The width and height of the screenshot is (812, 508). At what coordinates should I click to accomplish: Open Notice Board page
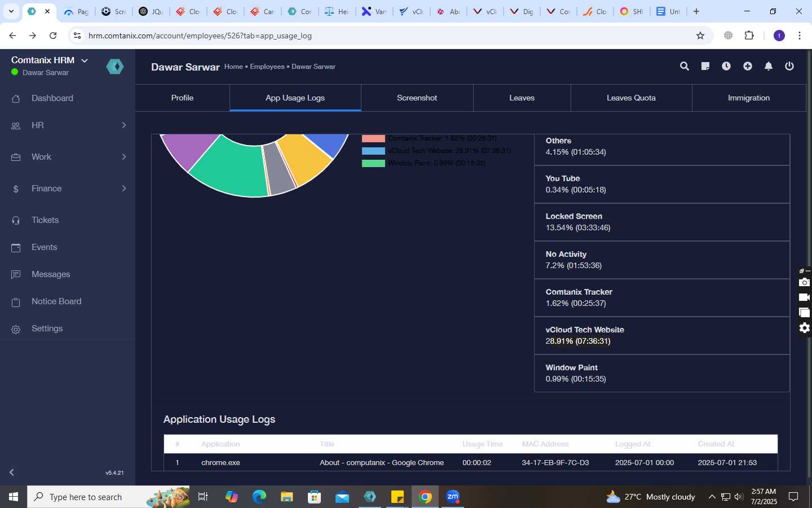[56, 301]
